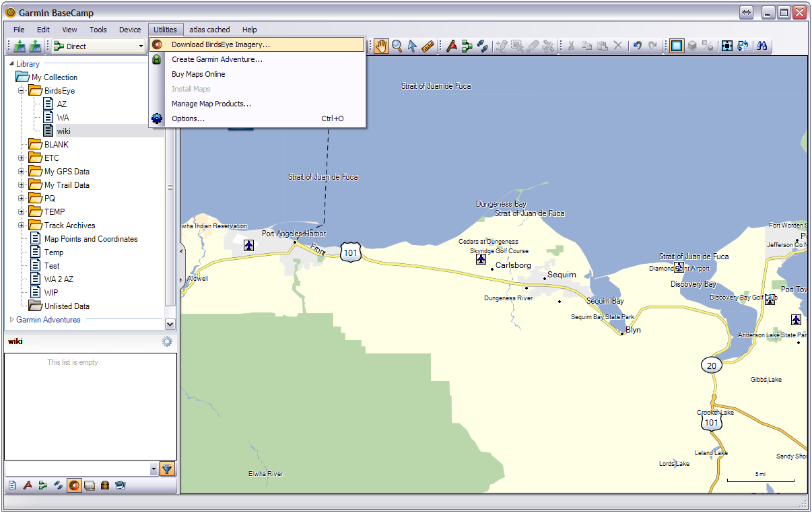812x513 pixels.
Task: Collapse the Library section
Action: point(11,64)
